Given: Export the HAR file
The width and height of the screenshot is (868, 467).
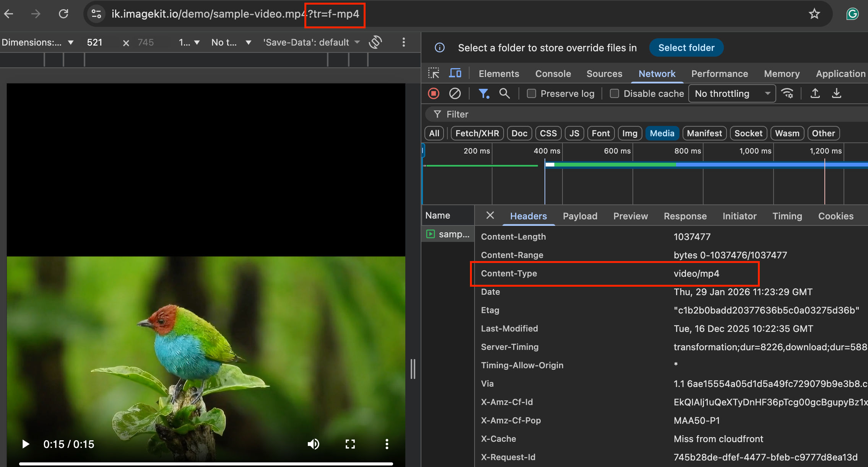Looking at the screenshot, I should click(x=837, y=93).
